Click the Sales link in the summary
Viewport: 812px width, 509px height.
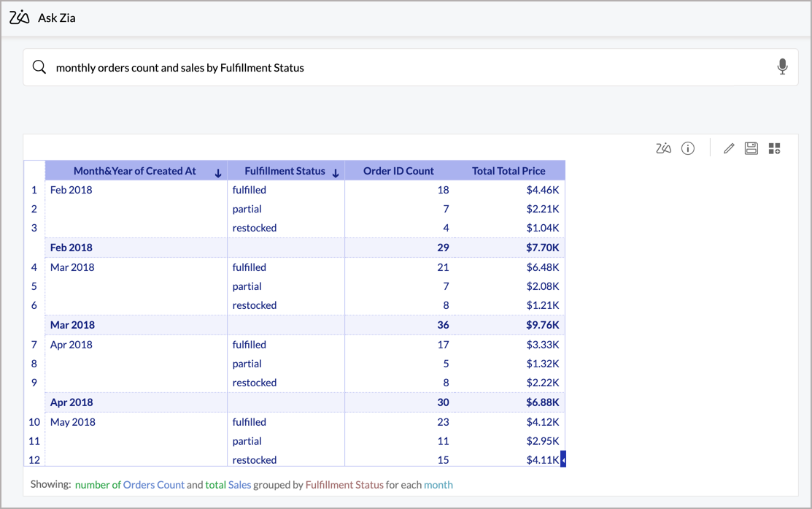coord(239,484)
